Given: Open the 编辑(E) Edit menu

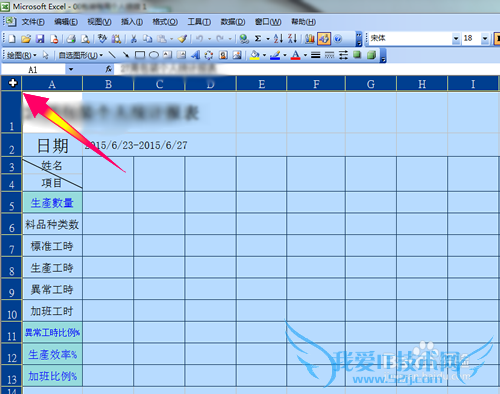Looking at the screenshot, I should [66, 22].
